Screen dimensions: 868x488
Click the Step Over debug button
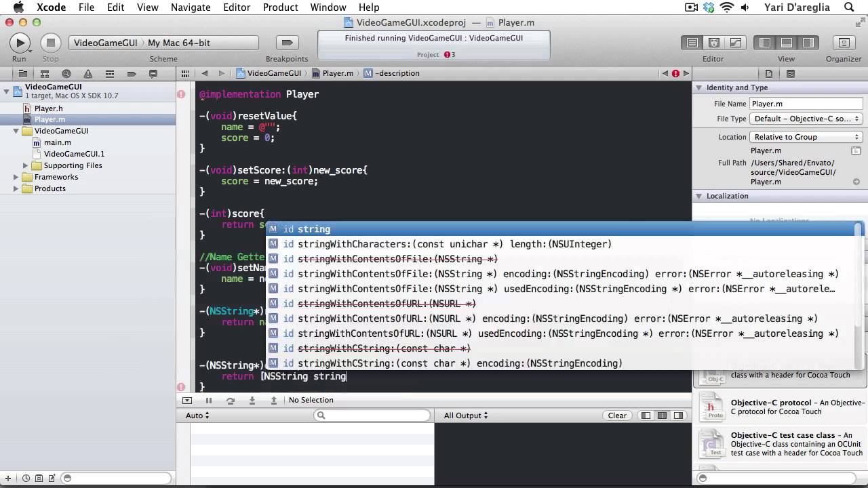click(231, 401)
